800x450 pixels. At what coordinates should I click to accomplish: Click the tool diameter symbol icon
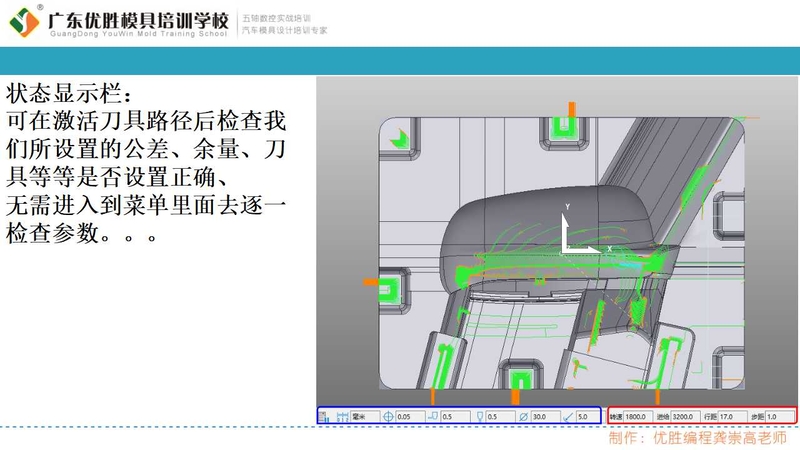pyautogui.click(x=523, y=417)
